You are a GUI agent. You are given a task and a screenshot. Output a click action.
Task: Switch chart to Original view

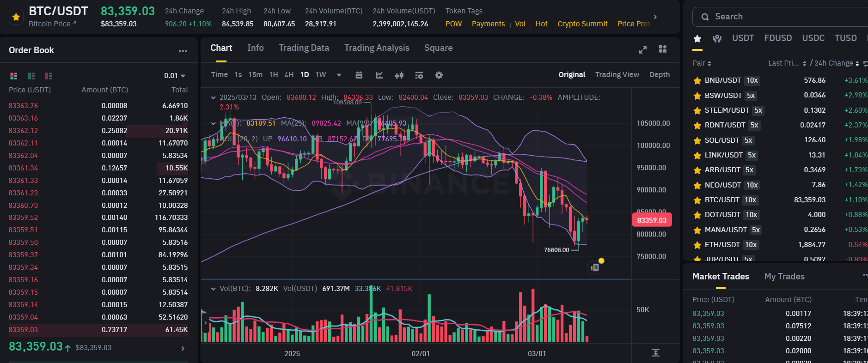572,75
